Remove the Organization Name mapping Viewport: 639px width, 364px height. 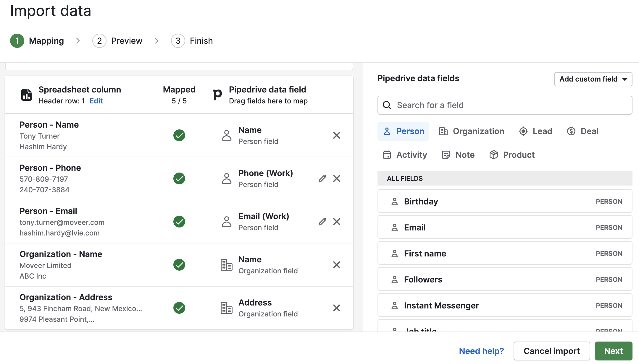337,265
